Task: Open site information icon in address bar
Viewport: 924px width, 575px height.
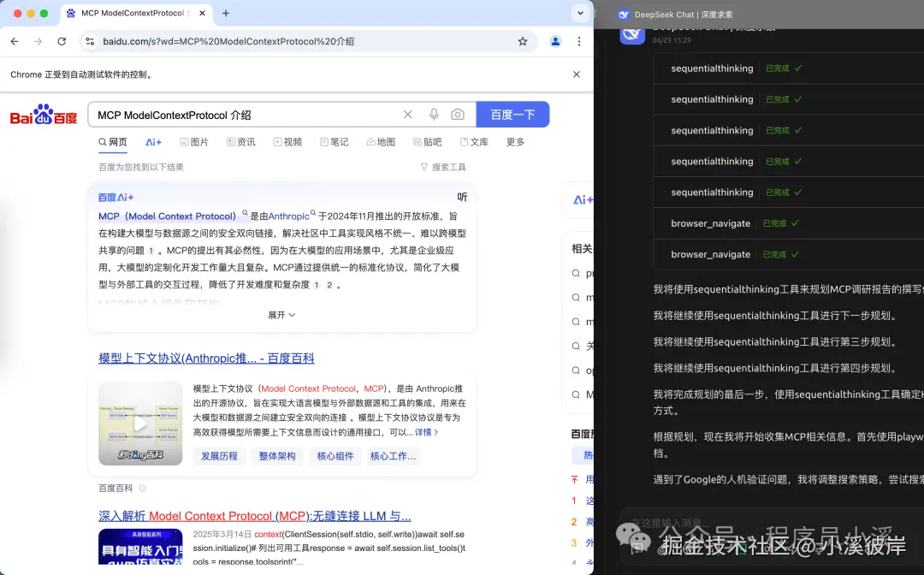Action: (90, 41)
